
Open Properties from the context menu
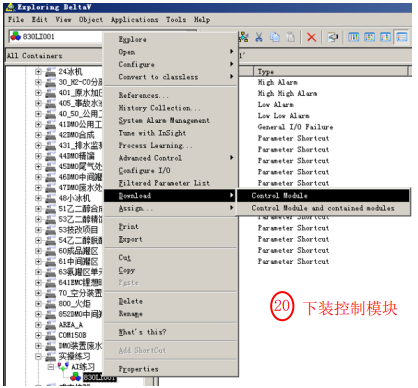click(x=171, y=369)
